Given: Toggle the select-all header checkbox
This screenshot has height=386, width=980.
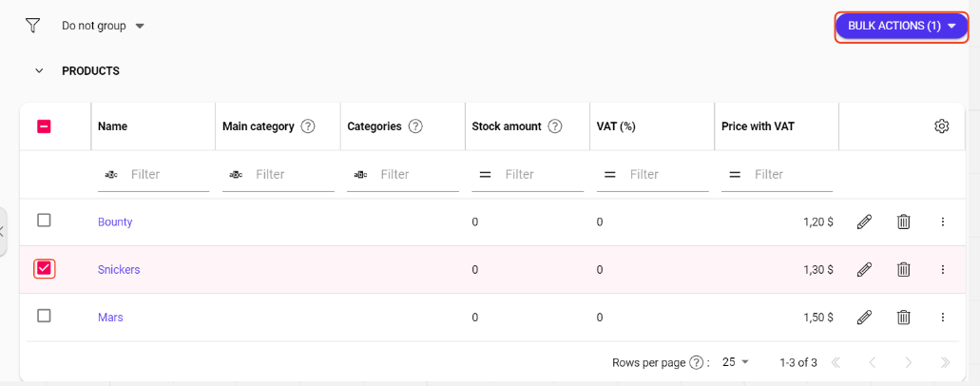Looking at the screenshot, I should tap(44, 126).
